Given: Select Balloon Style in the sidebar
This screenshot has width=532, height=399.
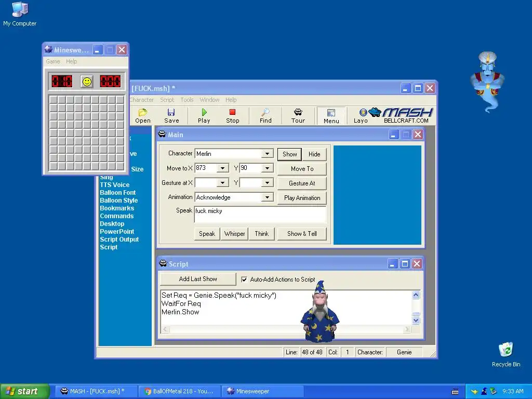Looking at the screenshot, I should 119,200.
